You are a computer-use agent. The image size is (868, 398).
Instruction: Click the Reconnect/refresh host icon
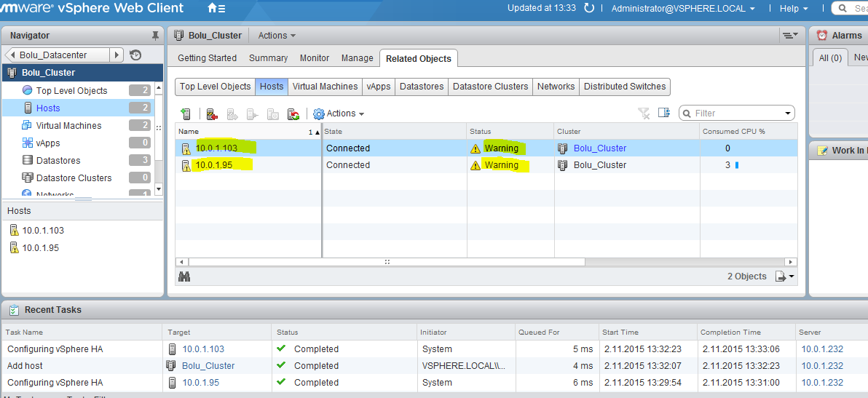point(293,114)
